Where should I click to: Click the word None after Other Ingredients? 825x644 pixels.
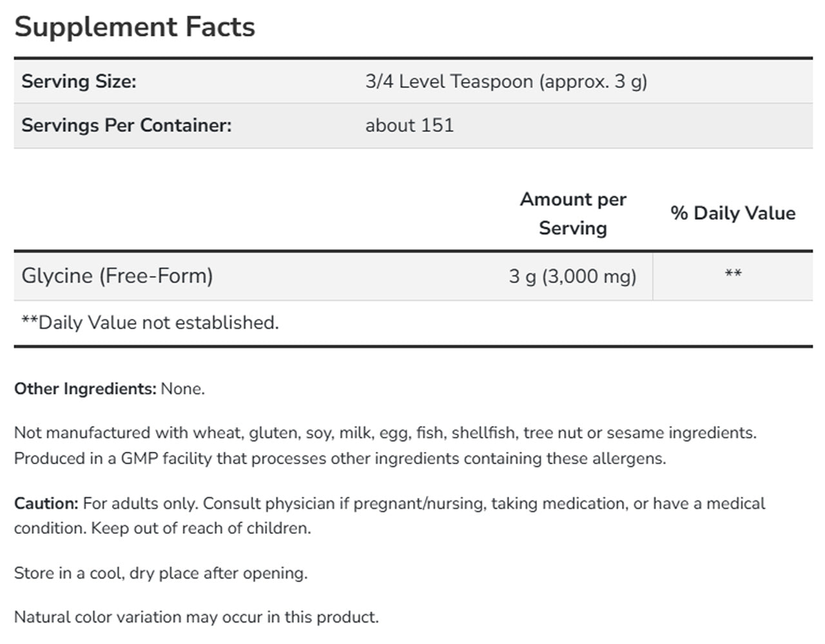(182, 389)
